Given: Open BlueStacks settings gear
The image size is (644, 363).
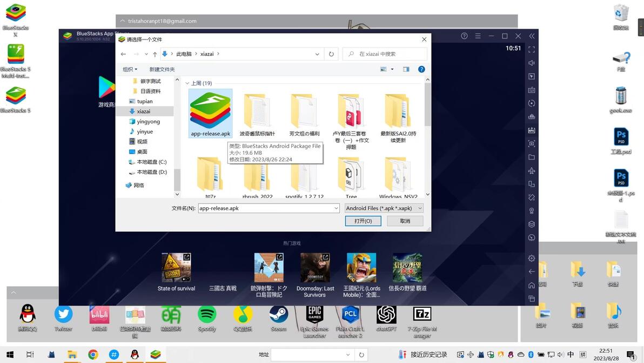Looking at the screenshot, I should click(x=532, y=258).
